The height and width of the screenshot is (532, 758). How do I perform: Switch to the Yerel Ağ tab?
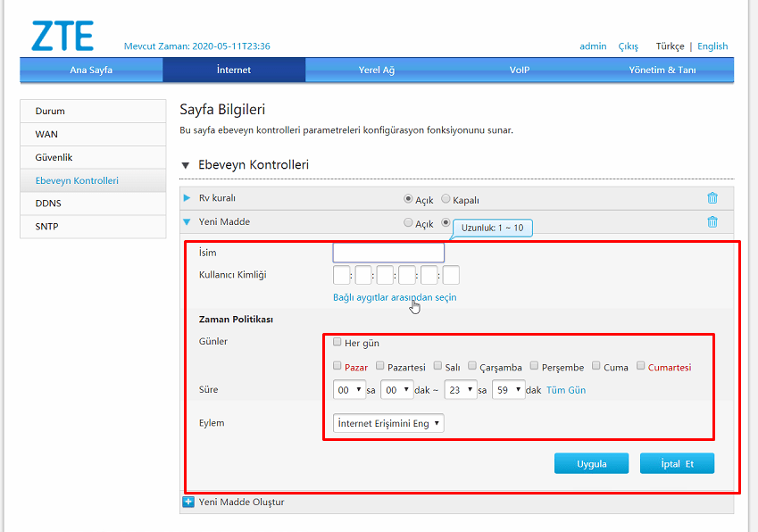coord(377,70)
